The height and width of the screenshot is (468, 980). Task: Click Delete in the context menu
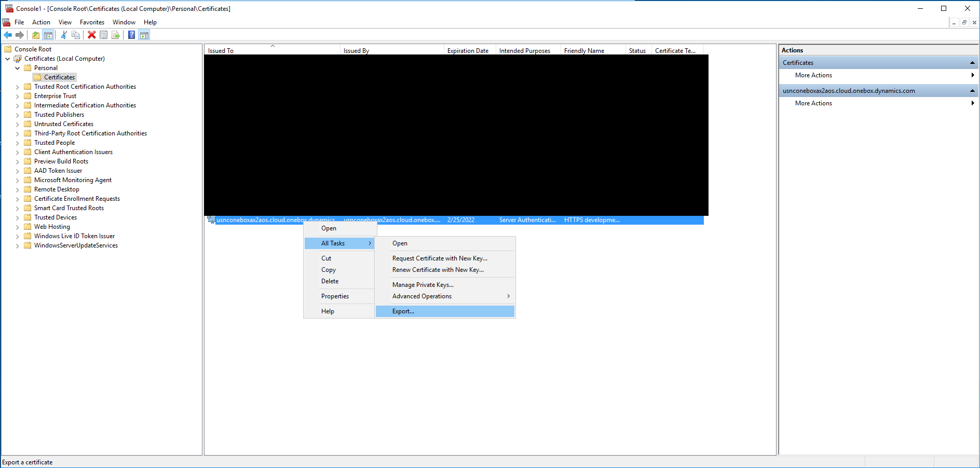click(x=339, y=281)
